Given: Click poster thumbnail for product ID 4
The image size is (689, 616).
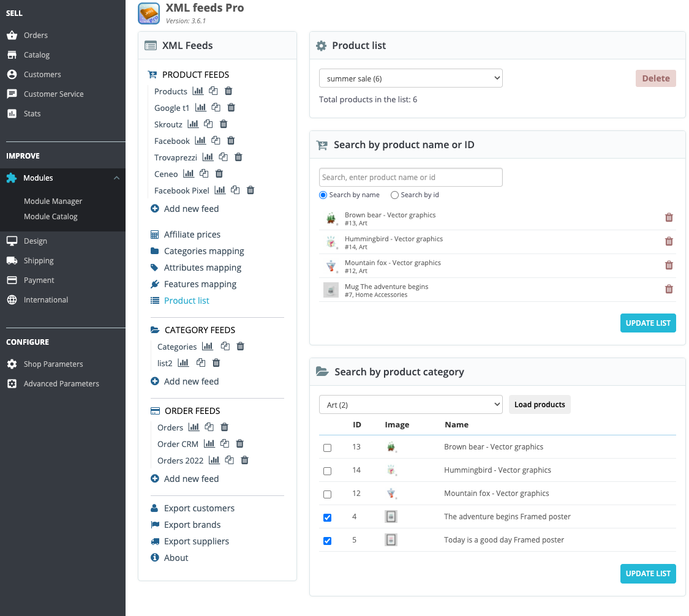Looking at the screenshot, I should click(391, 517).
